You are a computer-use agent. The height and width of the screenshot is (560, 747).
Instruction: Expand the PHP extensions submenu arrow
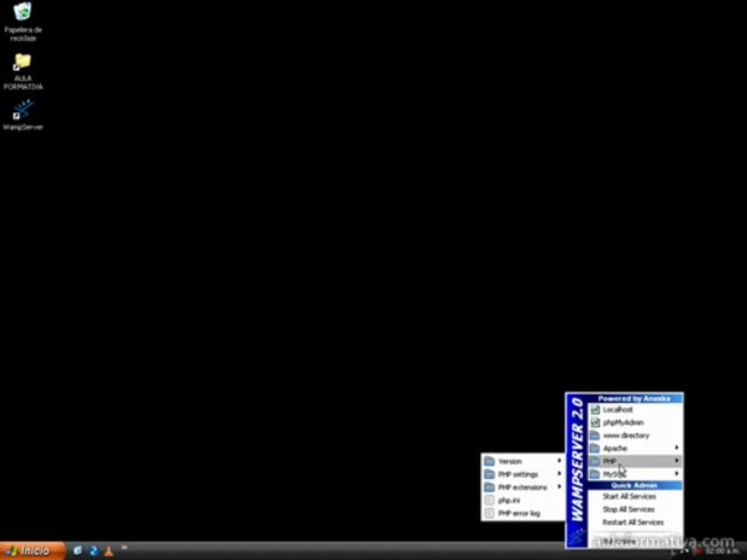[x=559, y=487]
